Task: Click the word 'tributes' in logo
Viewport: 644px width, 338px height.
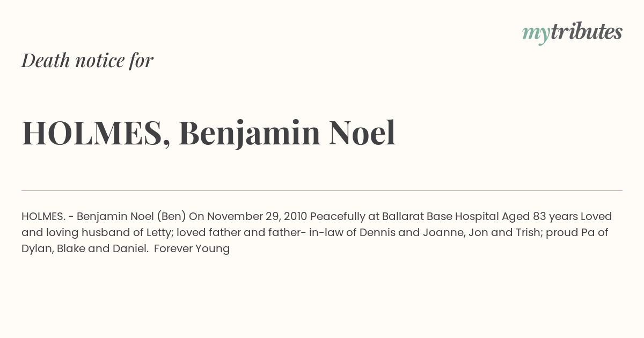Action: (586, 32)
